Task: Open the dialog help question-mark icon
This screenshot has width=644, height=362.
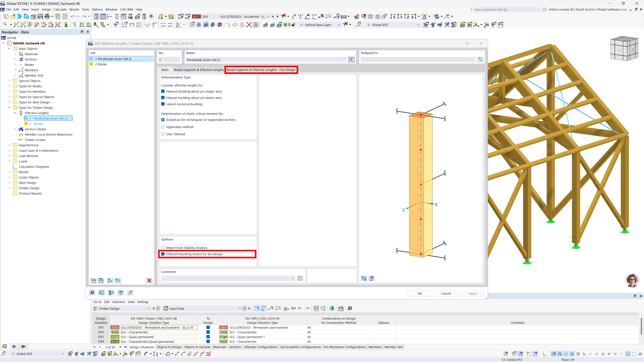Action: [x=92, y=293]
